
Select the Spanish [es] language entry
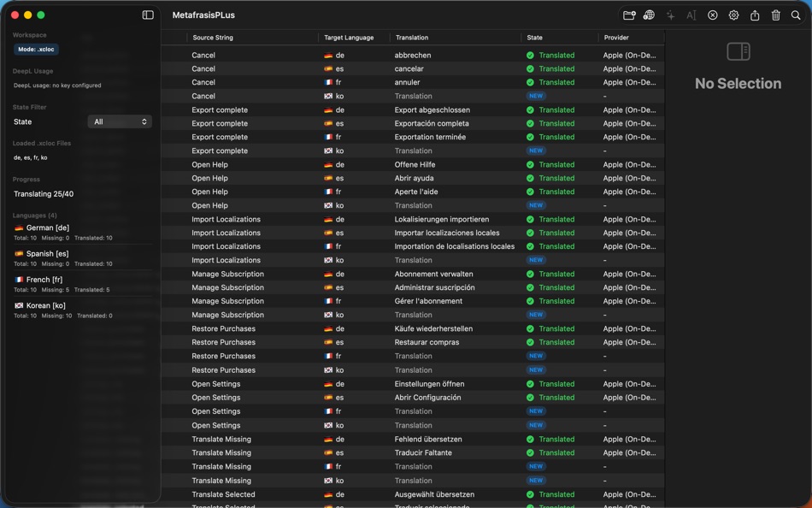tap(83, 258)
